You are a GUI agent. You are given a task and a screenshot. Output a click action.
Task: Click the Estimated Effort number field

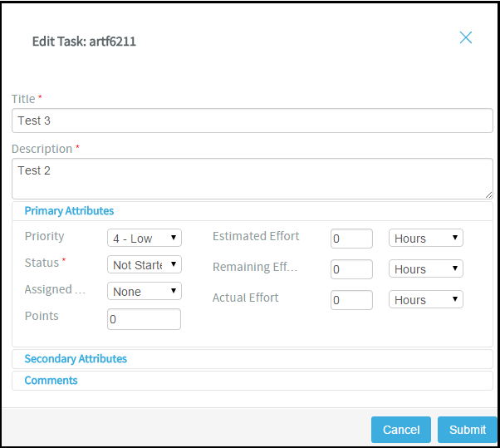pos(351,239)
